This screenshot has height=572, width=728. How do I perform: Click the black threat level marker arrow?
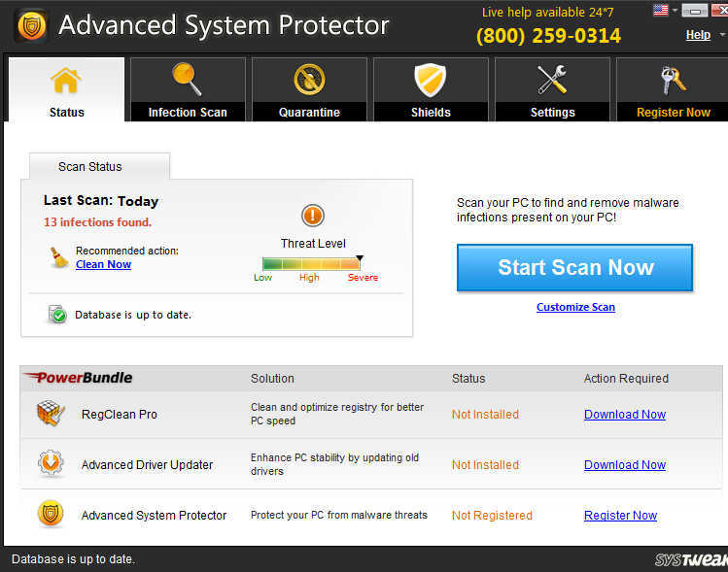tap(360, 258)
